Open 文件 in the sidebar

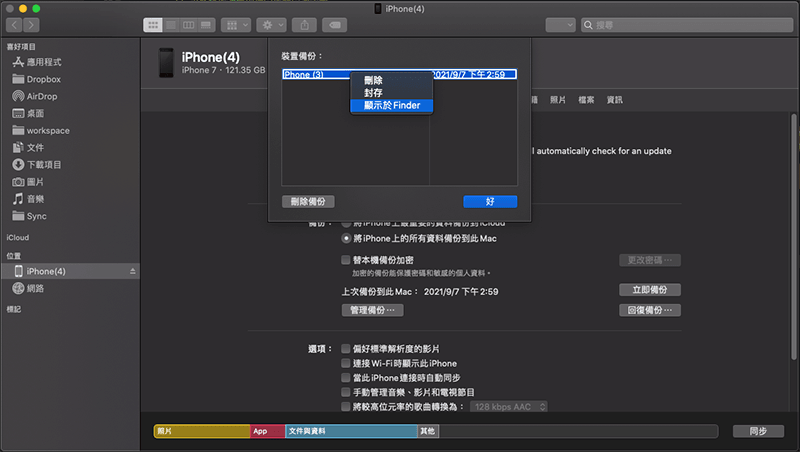pos(28,147)
